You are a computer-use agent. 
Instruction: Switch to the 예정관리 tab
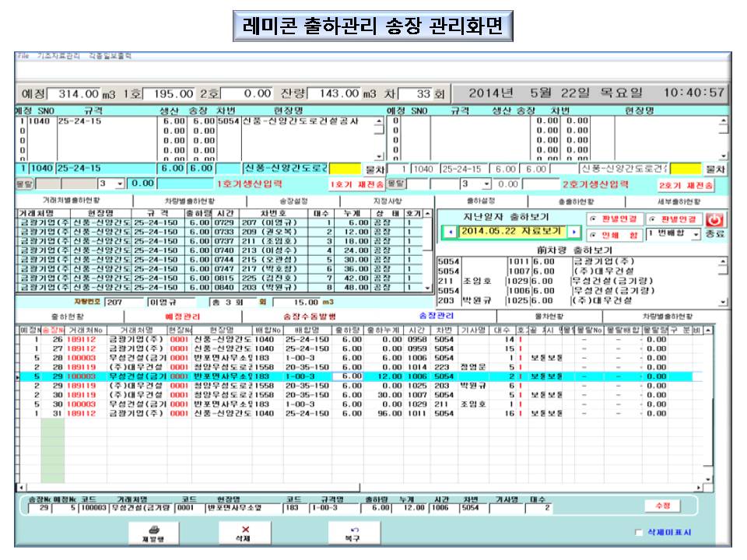click(182, 317)
